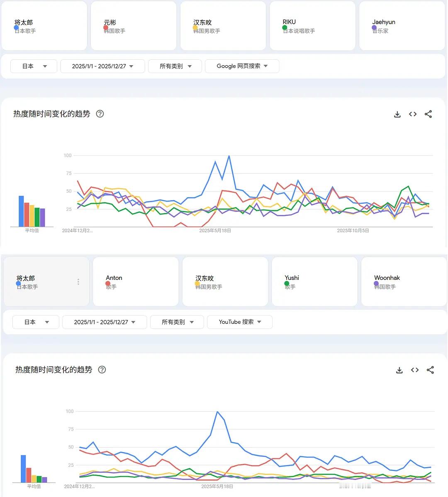
Task: Click blue line peak at 100 in YouTube chart
Action: point(217,412)
